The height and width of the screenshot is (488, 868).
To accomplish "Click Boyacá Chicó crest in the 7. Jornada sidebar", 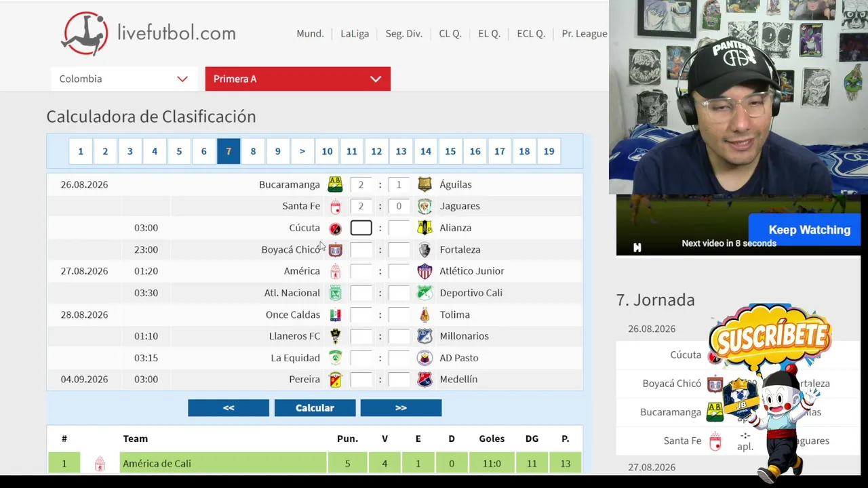I will (x=715, y=384).
